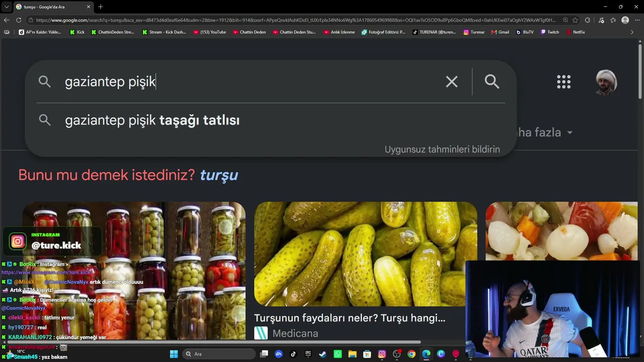The image size is (644, 362).
Task: Open the browser extensions menu
Action: point(588,20)
